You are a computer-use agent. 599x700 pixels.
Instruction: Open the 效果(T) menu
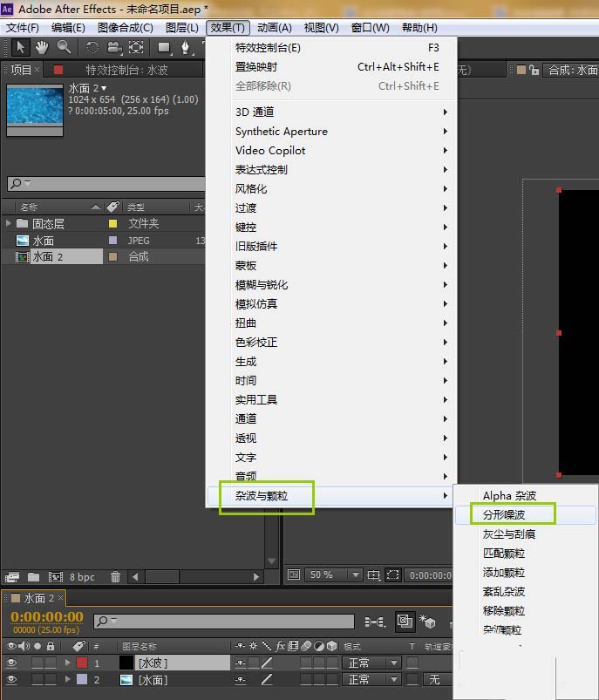point(228,28)
